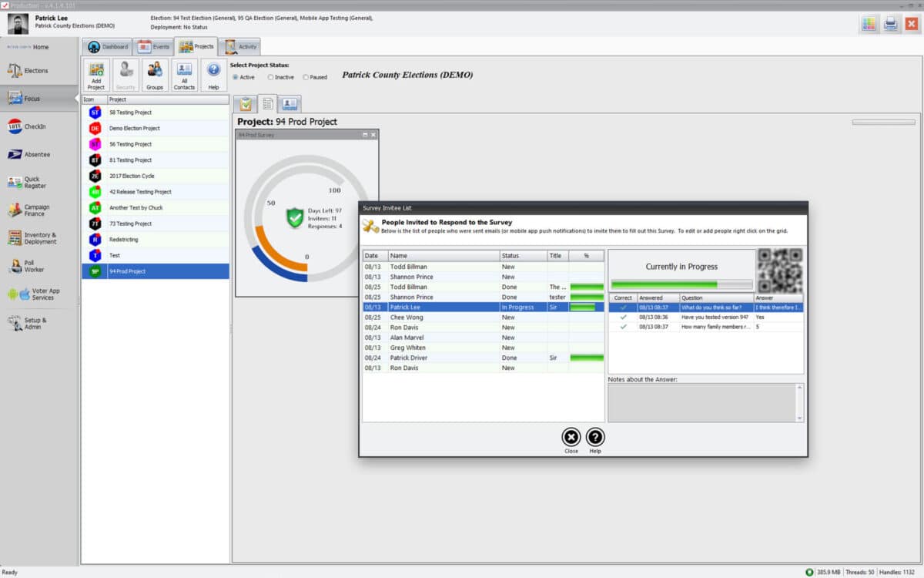924x578 pixels.
Task: Click the All Contacts icon
Action: tap(184, 75)
